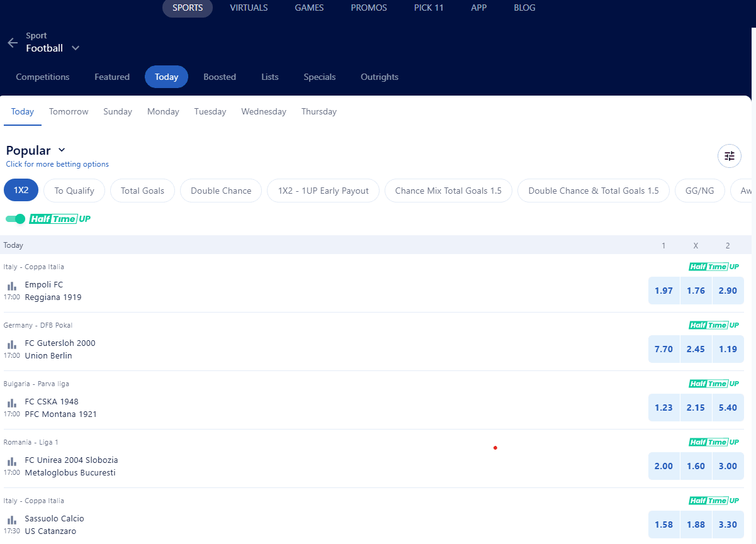Screen dimensions: 756x544
Task: Select the Today day filter
Action: [x=23, y=111]
